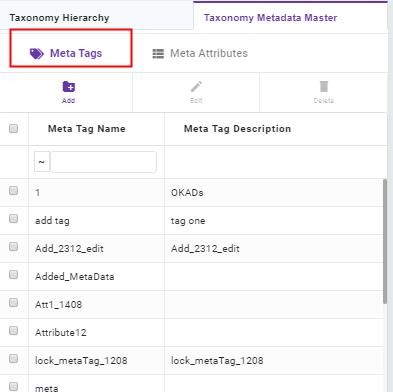
Task: Click the Attribute12 name cell
Action: (97, 333)
